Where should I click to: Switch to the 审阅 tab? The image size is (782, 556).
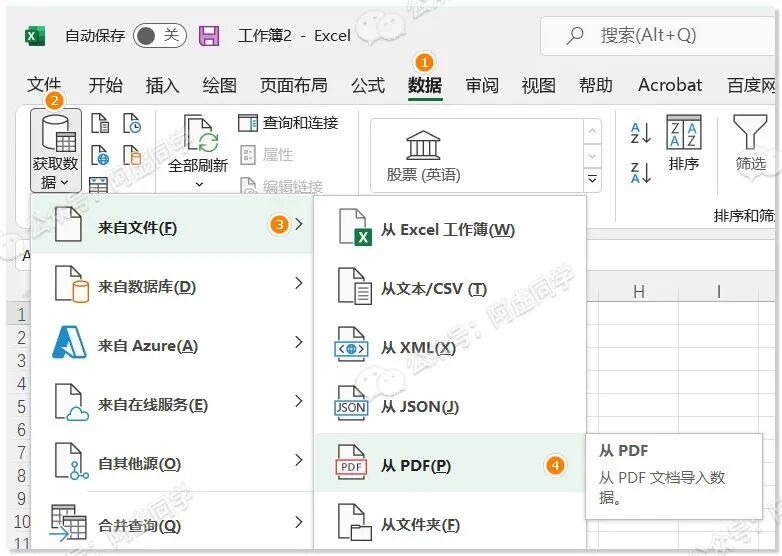tap(482, 85)
